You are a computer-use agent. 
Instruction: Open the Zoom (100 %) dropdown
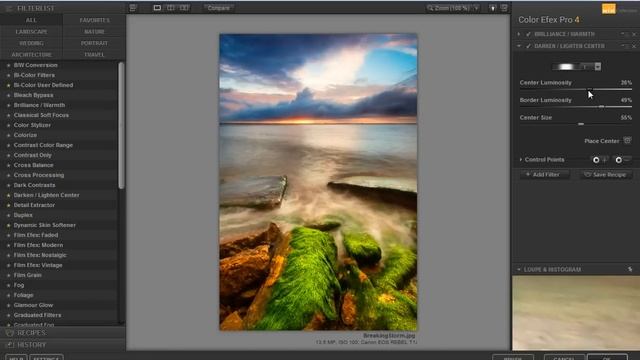tap(453, 8)
